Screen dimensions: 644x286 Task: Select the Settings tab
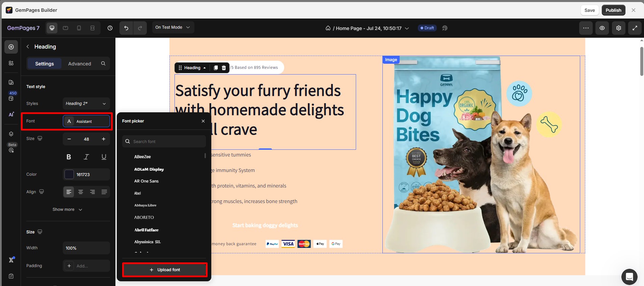point(45,64)
